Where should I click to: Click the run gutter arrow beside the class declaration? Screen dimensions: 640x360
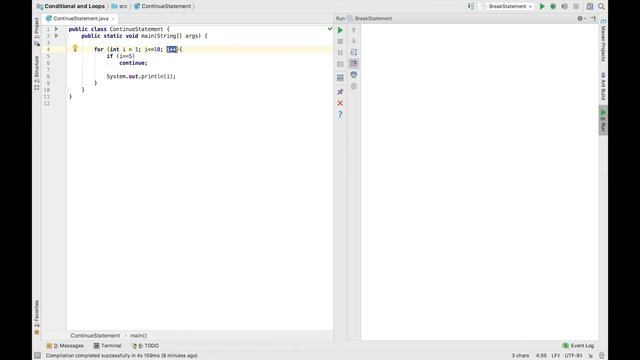[56, 29]
